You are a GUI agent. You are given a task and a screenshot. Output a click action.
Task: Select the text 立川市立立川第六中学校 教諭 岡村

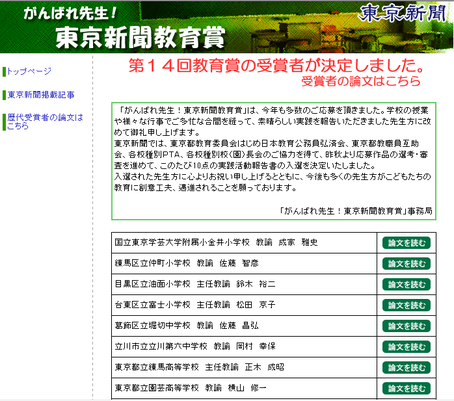click(184, 346)
